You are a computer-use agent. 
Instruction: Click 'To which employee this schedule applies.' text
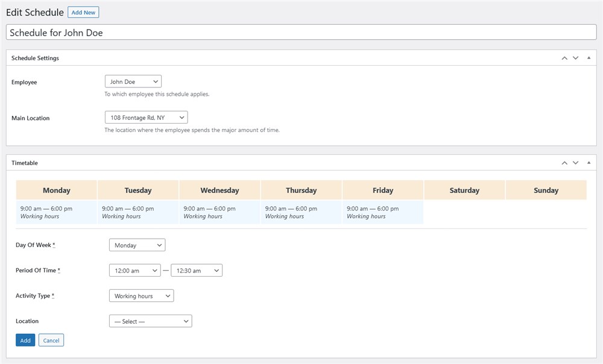pos(157,94)
